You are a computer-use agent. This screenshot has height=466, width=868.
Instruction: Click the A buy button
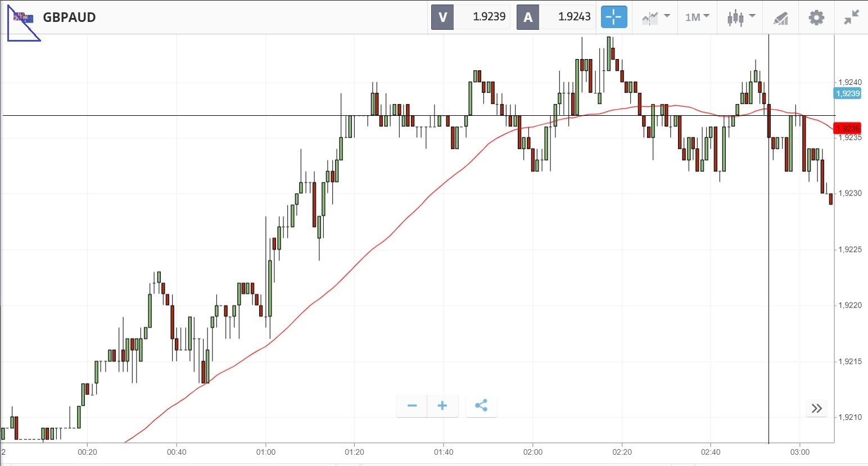528,17
